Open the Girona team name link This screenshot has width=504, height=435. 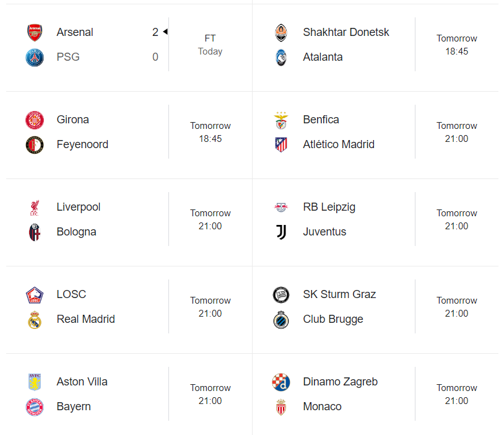click(x=72, y=120)
